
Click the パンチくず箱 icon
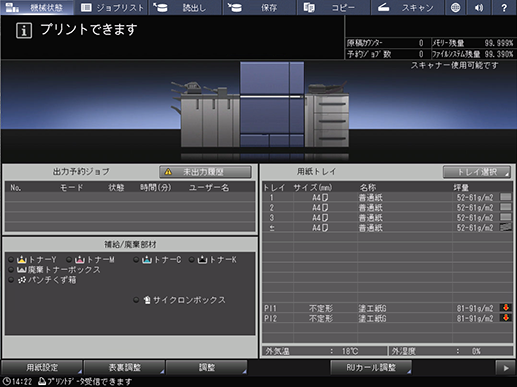pyautogui.click(x=22, y=280)
